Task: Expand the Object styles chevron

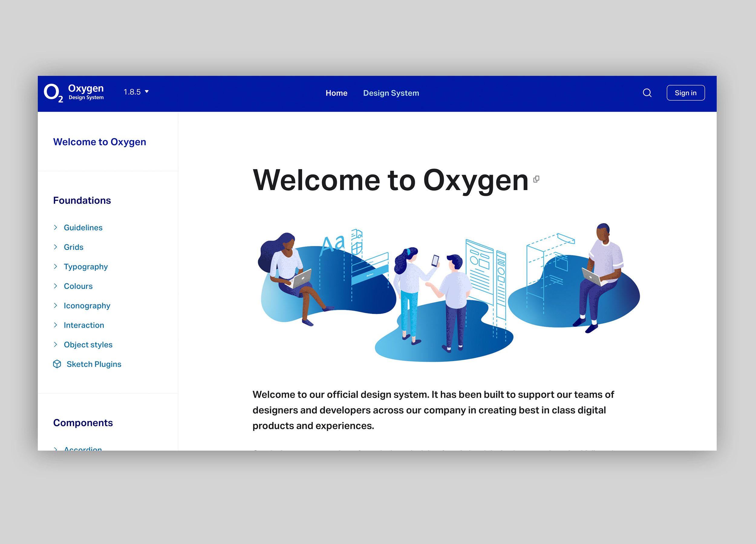Action: [x=56, y=345]
